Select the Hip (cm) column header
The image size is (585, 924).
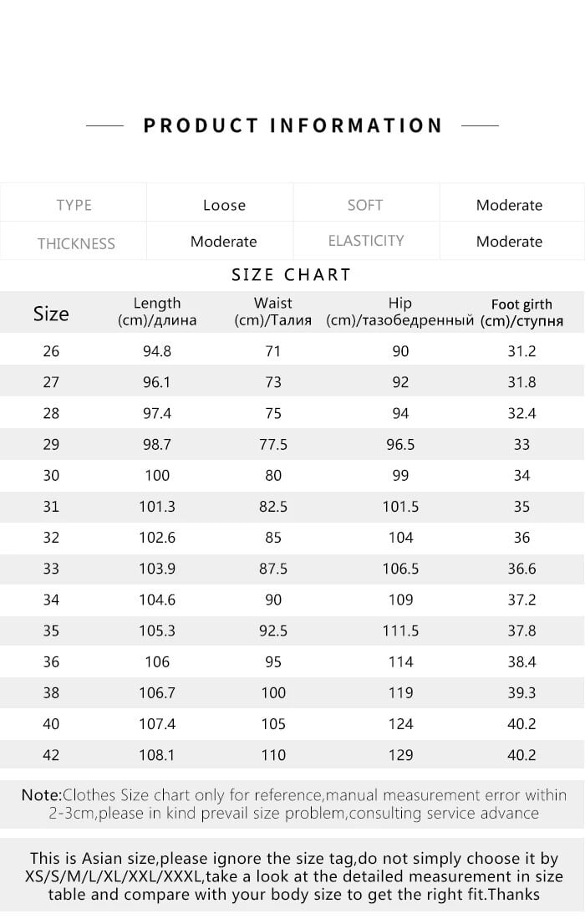pos(400,312)
